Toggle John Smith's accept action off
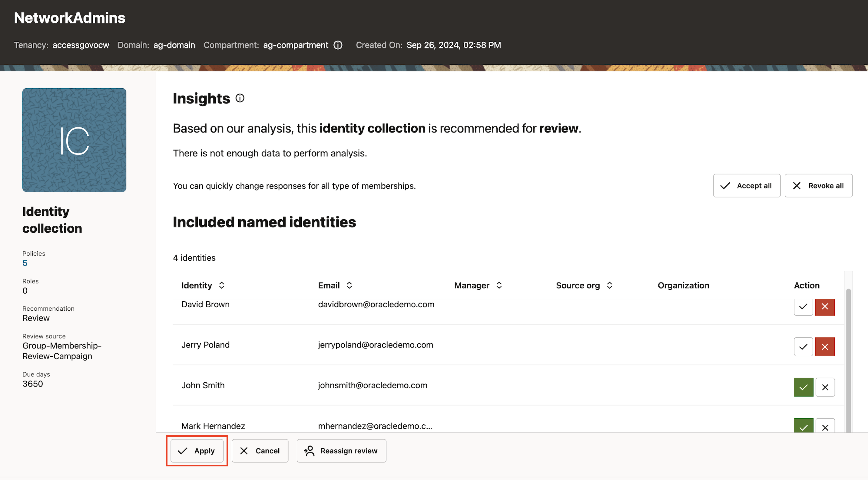The image size is (868, 480). click(803, 387)
